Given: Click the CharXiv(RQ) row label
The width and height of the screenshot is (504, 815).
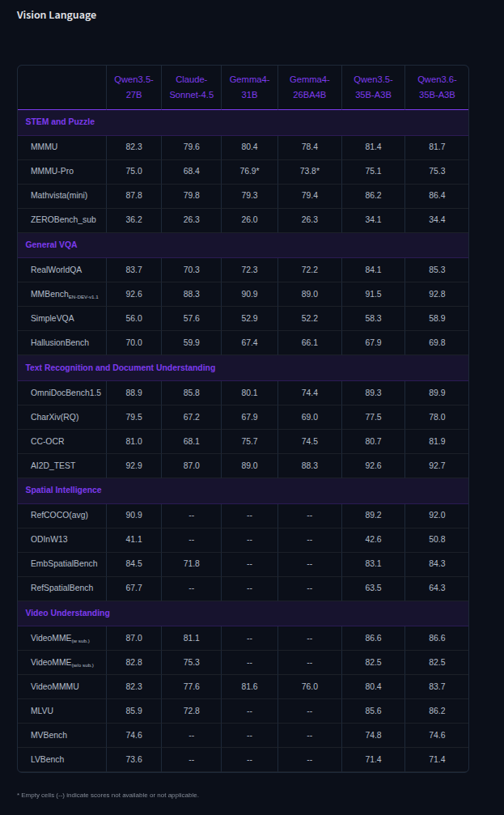Looking at the screenshot, I should click(54, 418).
